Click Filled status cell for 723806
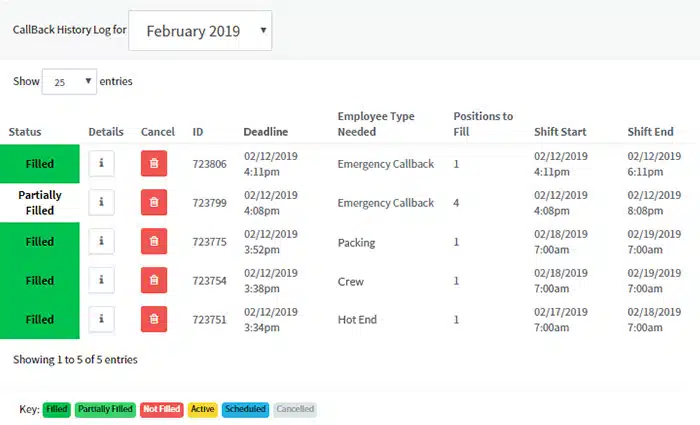The width and height of the screenshot is (700, 425). coord(40,163)
